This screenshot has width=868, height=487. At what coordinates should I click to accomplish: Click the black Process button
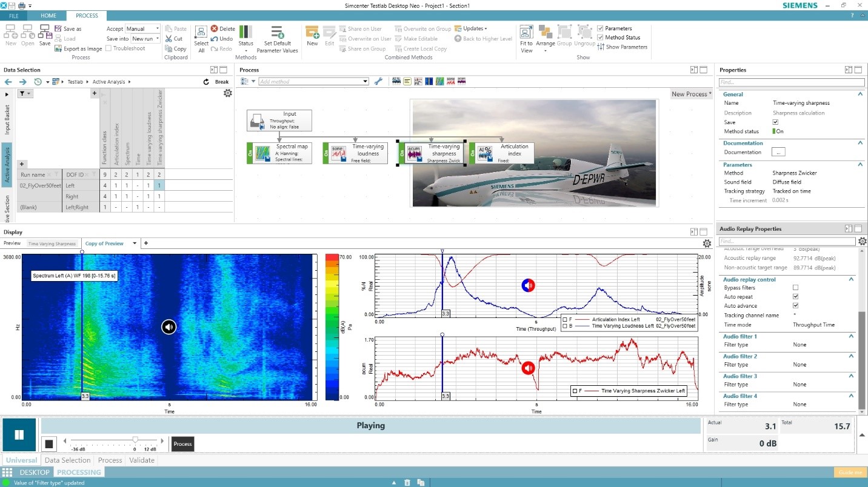click(182, 444)
